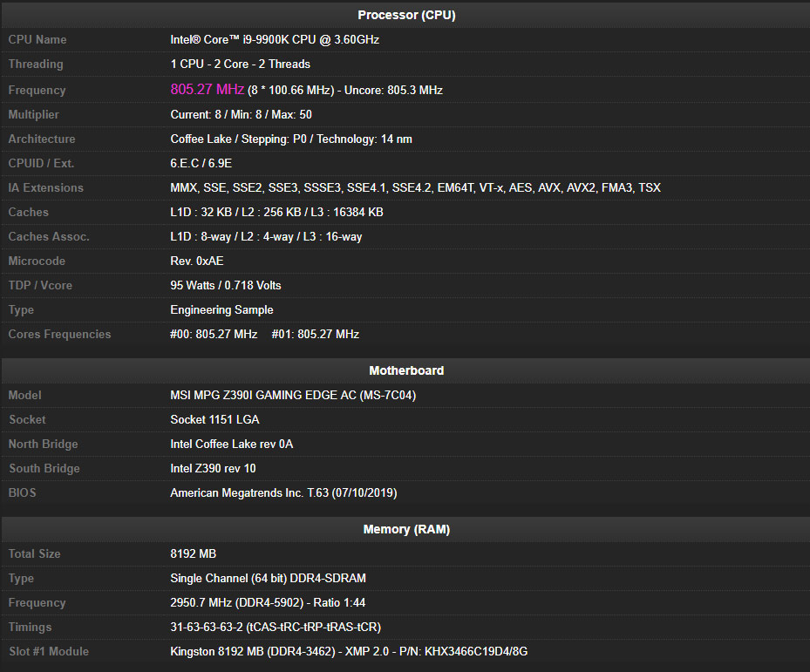Click the Microcode row label
Screen dimensions: 810x672
[x=37, y=261]
